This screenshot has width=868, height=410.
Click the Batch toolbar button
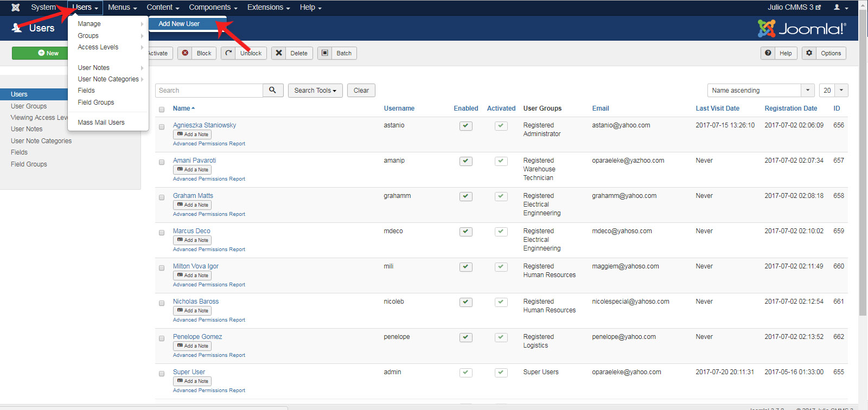point(337,53)
